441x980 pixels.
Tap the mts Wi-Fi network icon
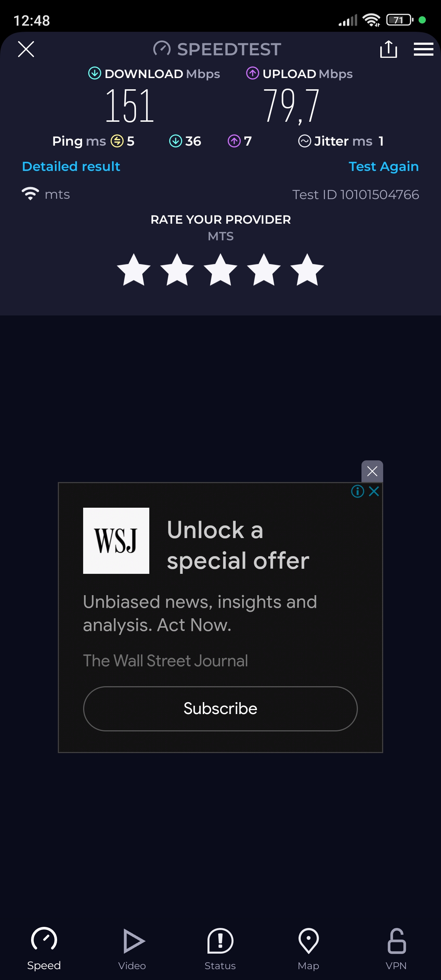pos(30,194)
